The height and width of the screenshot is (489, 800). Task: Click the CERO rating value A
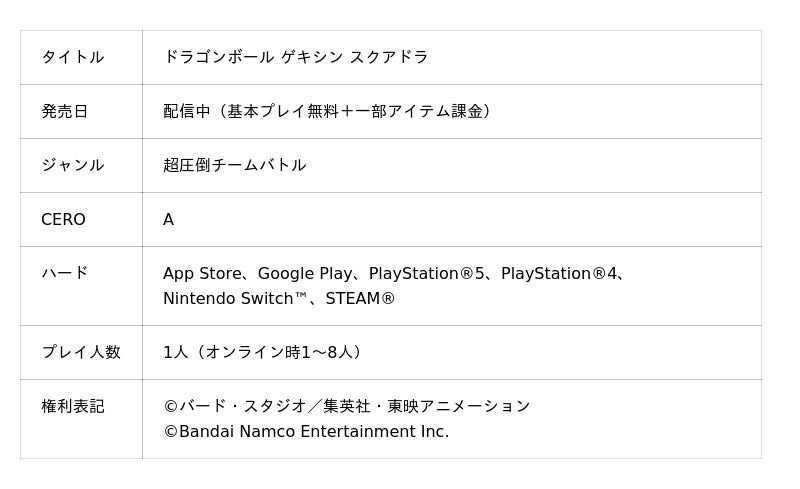168,219
